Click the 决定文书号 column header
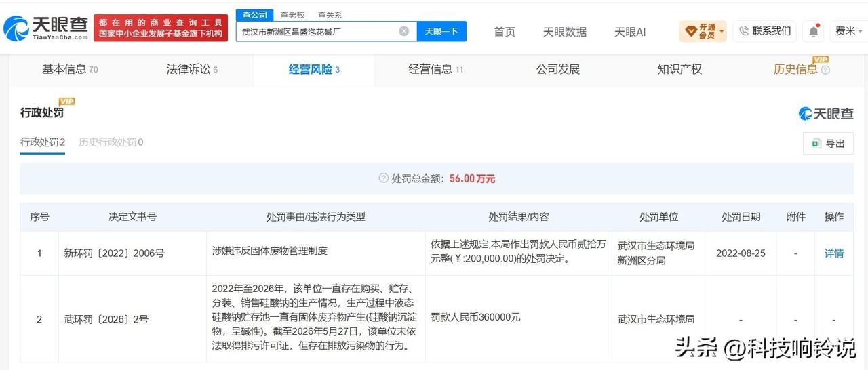Screen dimensions: 868x370 (132, 217)
